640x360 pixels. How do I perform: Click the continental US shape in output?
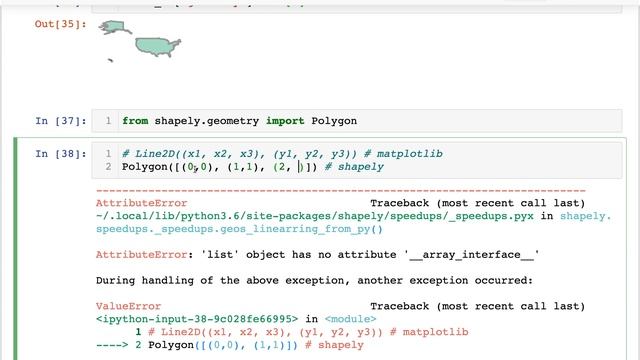click(158, 47)
